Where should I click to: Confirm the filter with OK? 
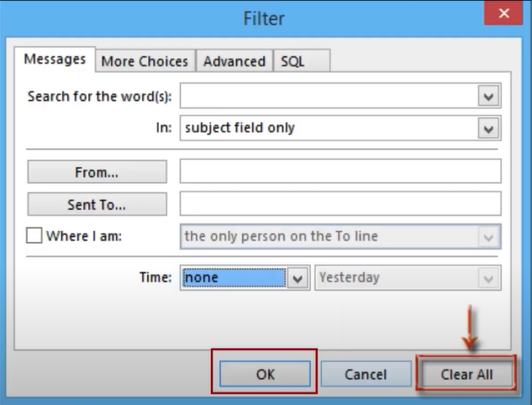click(x=265, y=374)
